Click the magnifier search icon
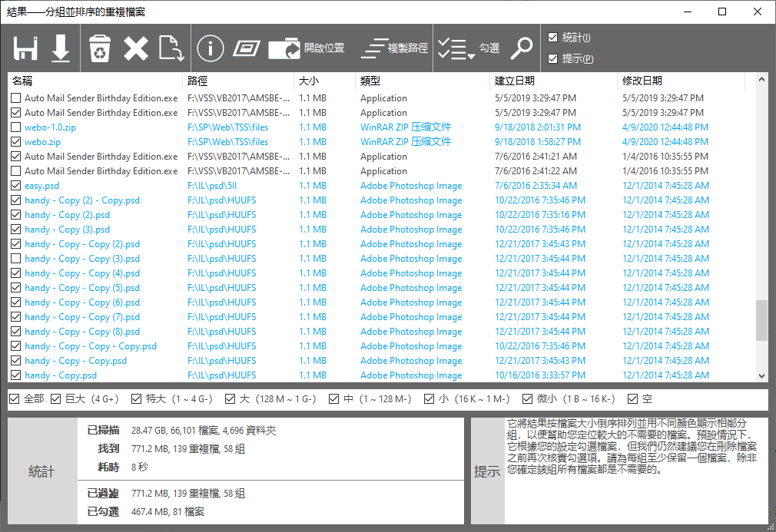776x532 pixels. click(x=522, y=48)
